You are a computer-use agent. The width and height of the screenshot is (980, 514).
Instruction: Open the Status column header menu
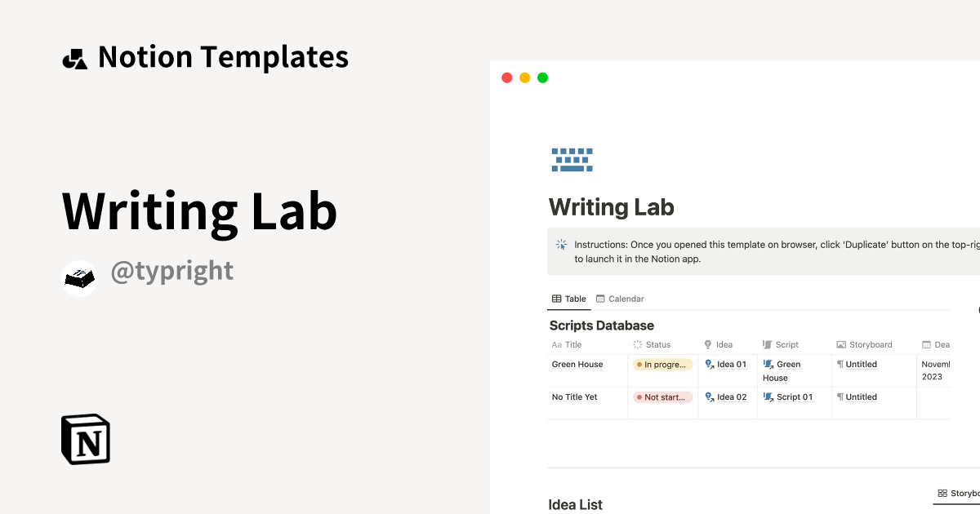653,344
